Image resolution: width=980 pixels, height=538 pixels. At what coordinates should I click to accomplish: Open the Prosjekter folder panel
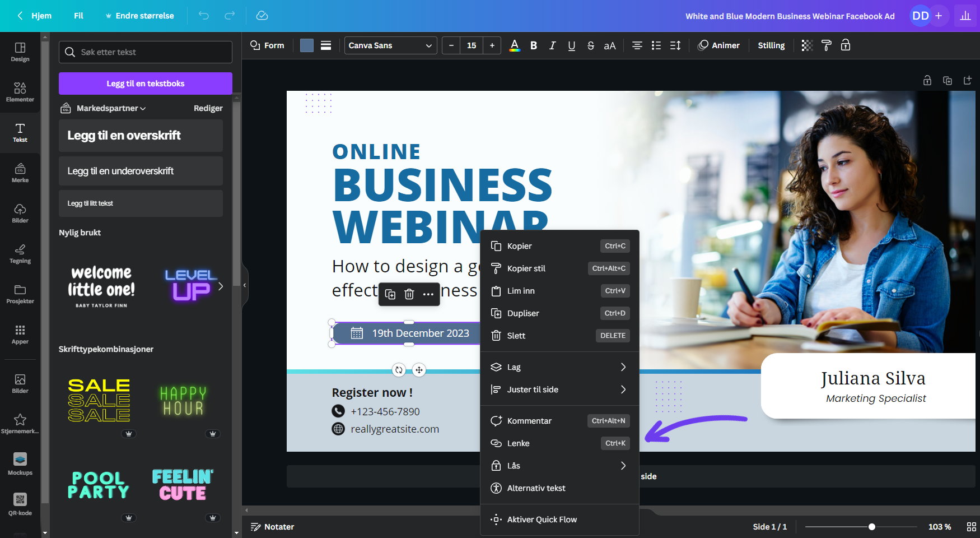coord(20,294)
